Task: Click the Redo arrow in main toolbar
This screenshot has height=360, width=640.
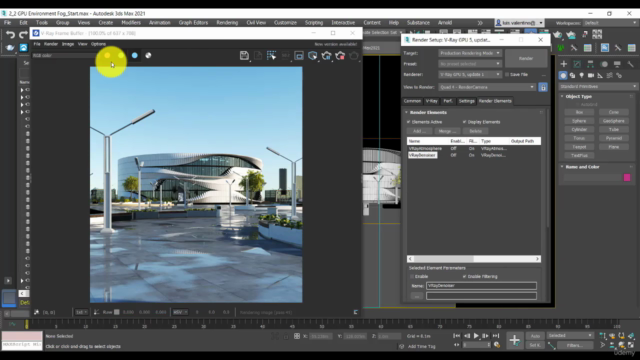Action: (x=23, y=35)
